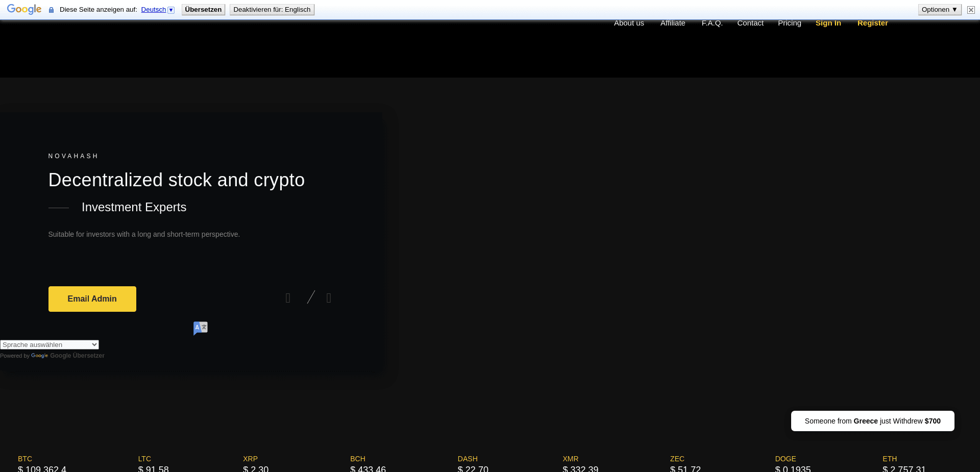Open the Sprache auswählen language selector

point(49,344)
